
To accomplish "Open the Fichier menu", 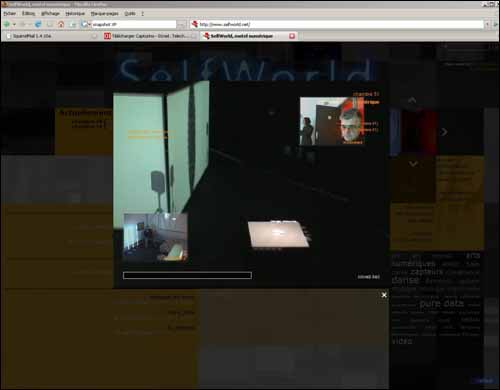I will pos(10,13).
